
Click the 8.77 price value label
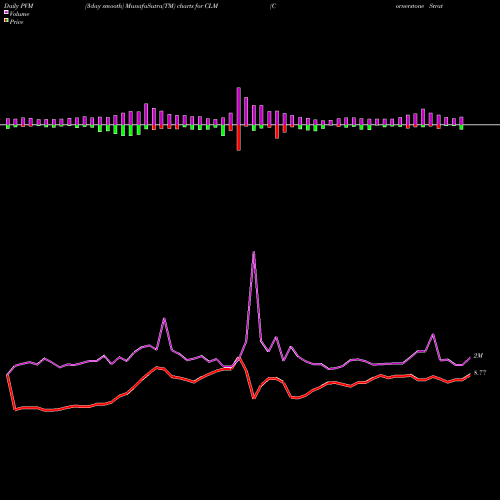click(x=480, y=373)
